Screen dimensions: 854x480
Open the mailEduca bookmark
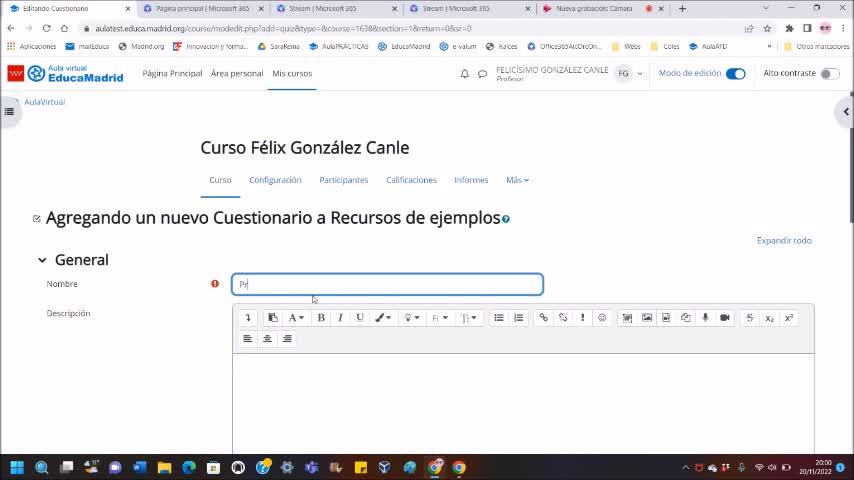[x=87, y=46]
